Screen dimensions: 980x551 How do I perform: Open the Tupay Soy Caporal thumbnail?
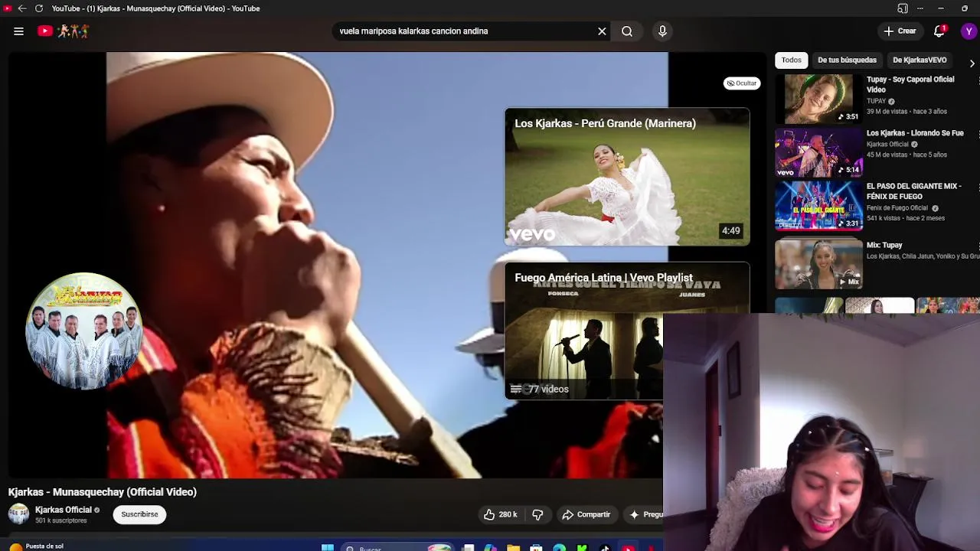click(818, 99)
